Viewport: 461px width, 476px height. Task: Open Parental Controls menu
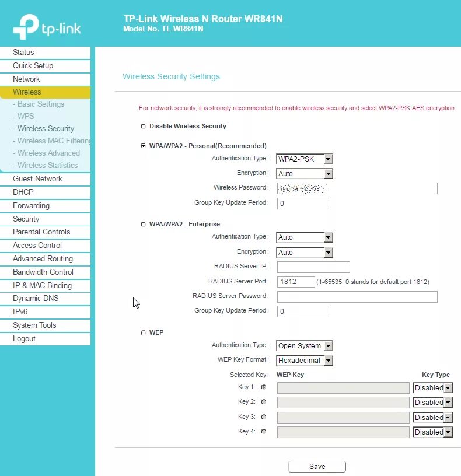(46, 232)
